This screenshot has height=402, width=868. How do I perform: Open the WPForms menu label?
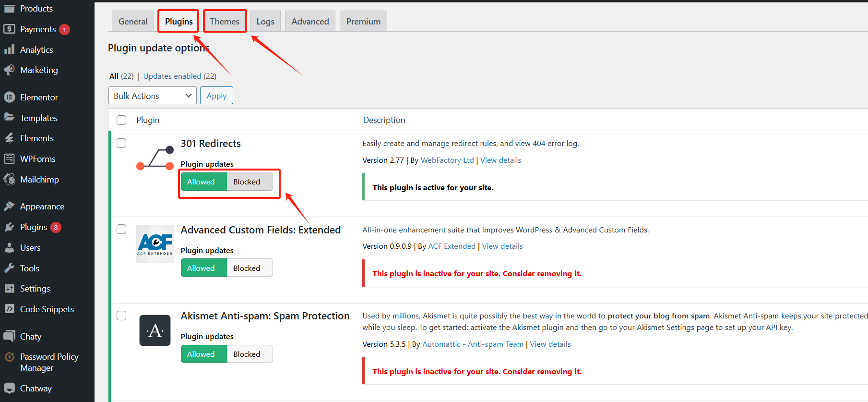tap(38, 159)
